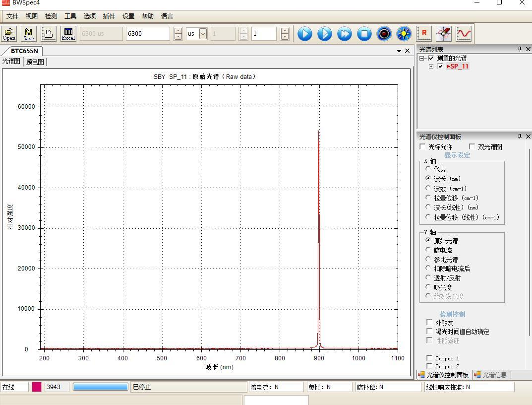The image size is (532, 405).
Task: Open the 检测 menu
Action: tap(51, 16)
